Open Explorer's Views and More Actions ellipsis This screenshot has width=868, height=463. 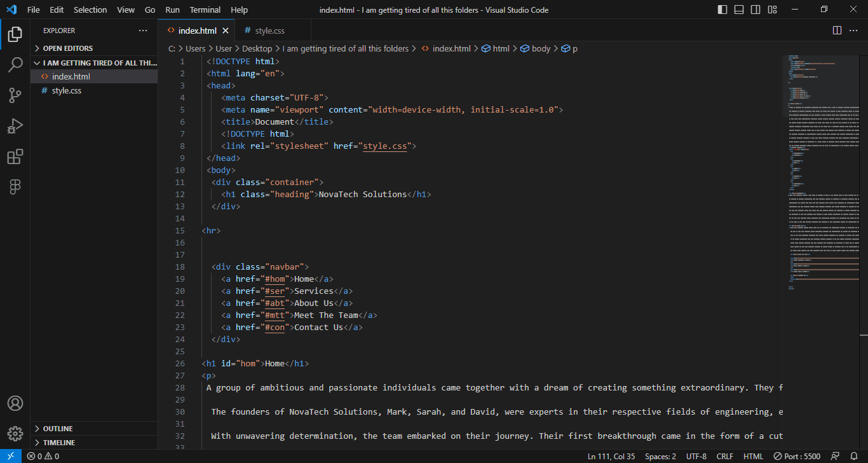(x=143, y=31)
